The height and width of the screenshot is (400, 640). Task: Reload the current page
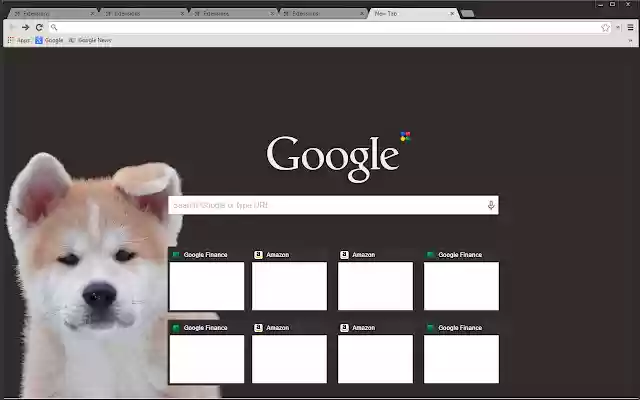point(39,27)
